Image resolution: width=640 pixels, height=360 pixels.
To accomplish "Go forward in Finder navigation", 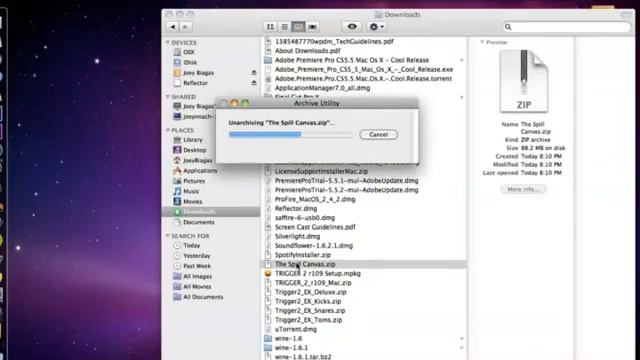I will click(185, 27).
